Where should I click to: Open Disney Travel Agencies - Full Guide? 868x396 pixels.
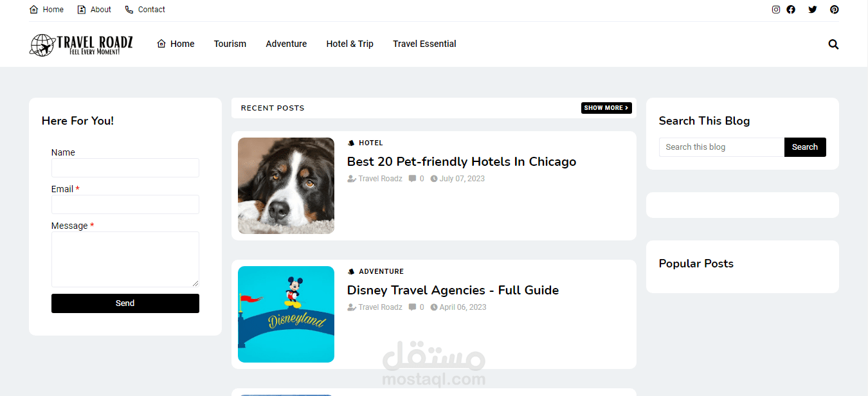tap(453, 290)
